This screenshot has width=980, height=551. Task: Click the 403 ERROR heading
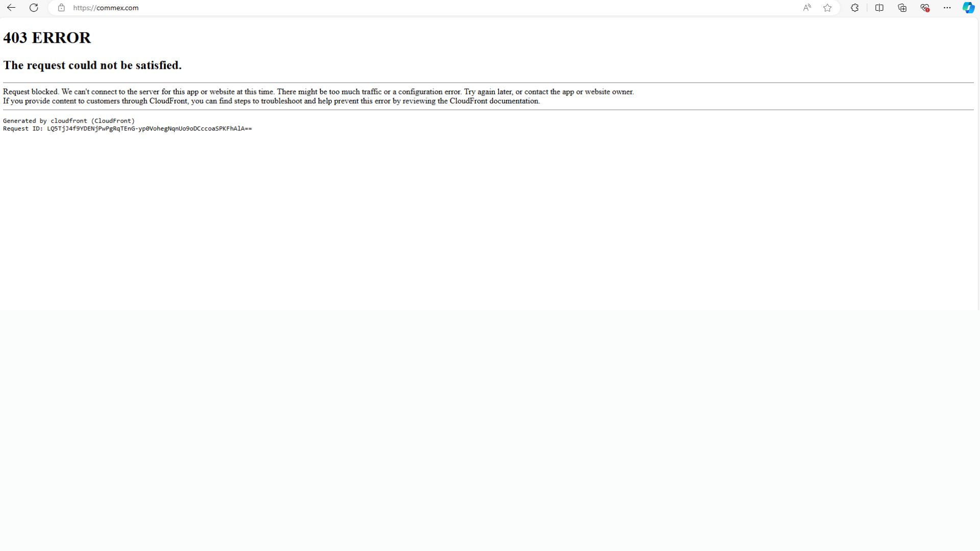[x=47, y=38]
